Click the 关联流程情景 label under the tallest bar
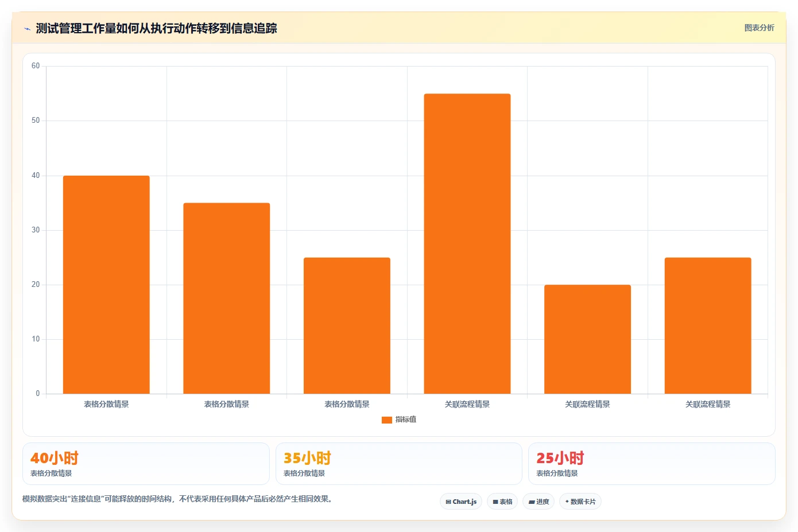 467,404
